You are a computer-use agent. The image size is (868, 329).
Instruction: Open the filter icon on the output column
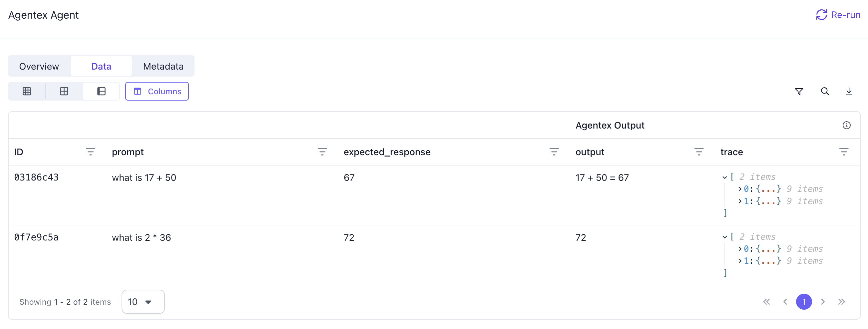[x=699, y=152]
